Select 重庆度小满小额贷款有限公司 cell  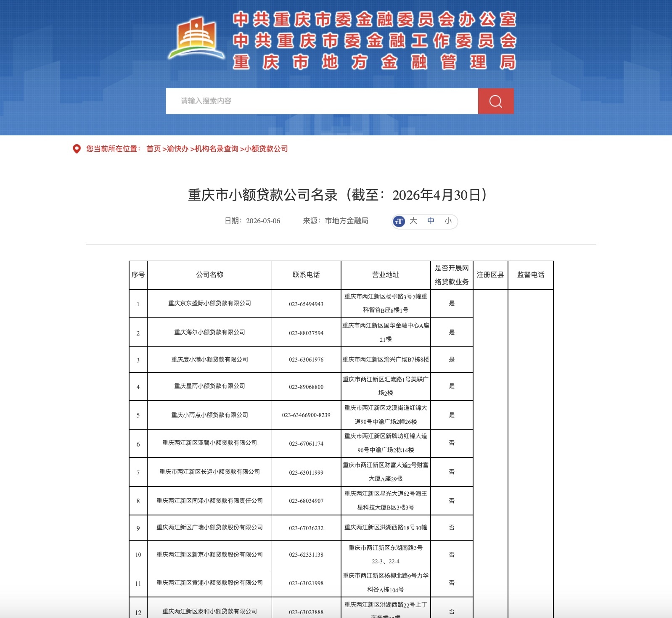(209, 360)
